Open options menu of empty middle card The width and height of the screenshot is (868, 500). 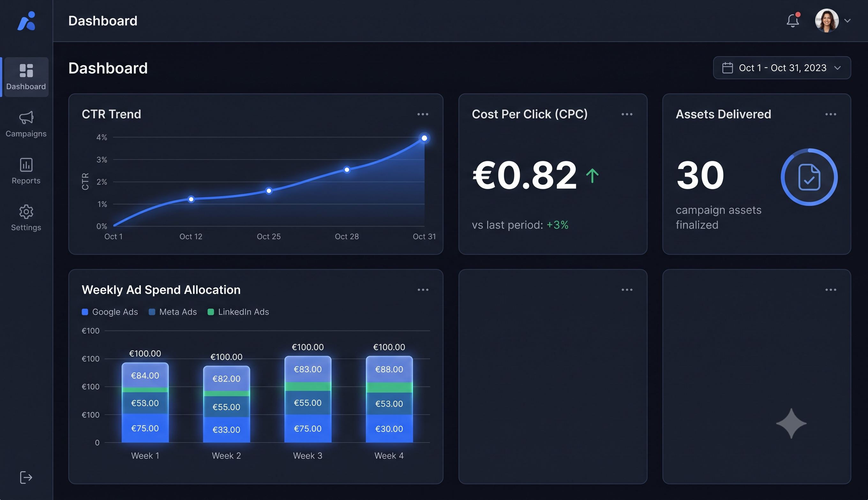(x=627, y=290)
